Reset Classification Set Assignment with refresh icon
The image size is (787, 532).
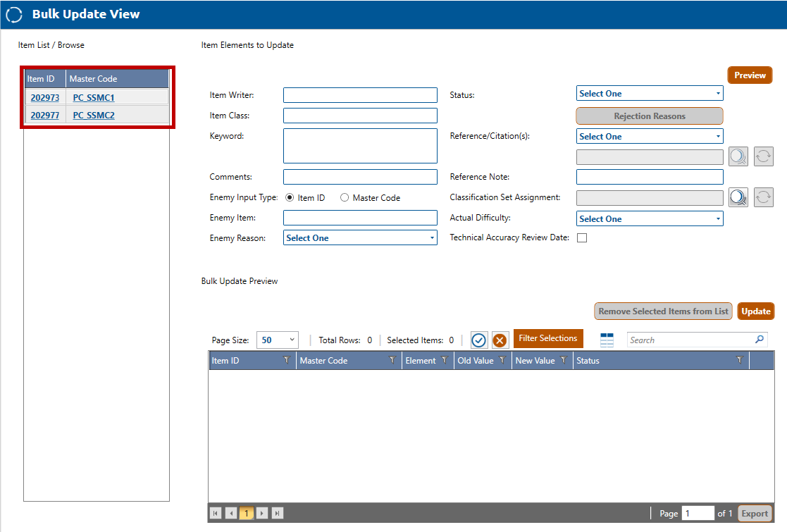point(763,198)
